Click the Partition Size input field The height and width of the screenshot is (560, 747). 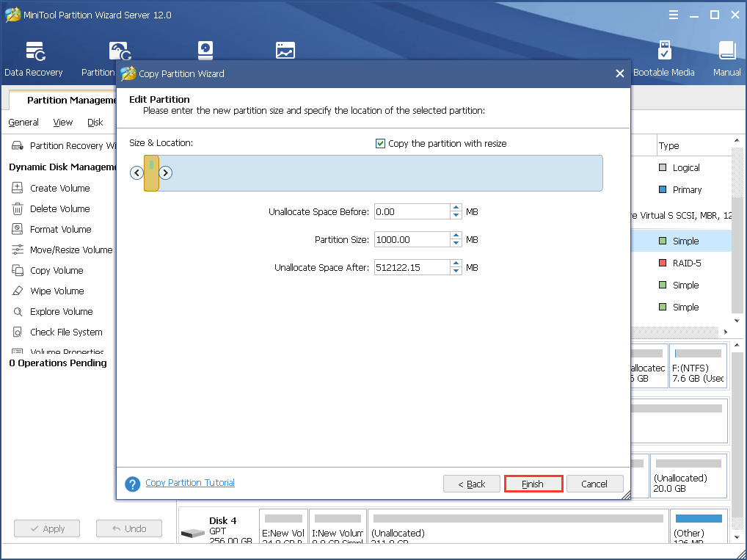412,239
